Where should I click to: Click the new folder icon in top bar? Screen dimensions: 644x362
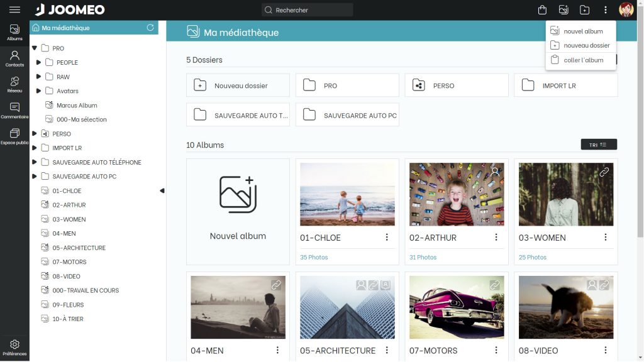(584, 10)
